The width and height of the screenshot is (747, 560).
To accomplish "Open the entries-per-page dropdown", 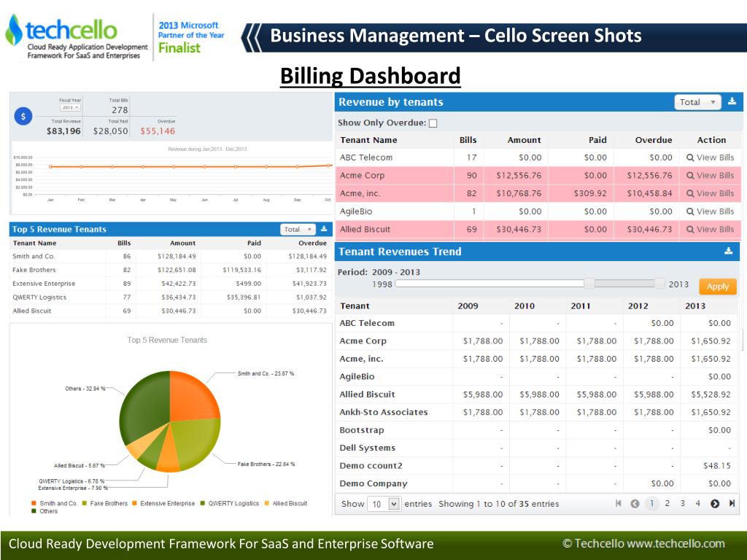I will click(384, 504).
